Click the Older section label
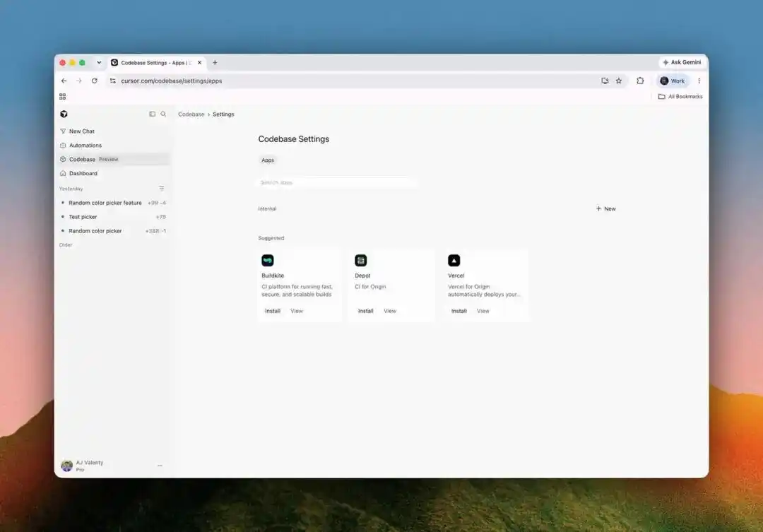 [x=66, y=245]
